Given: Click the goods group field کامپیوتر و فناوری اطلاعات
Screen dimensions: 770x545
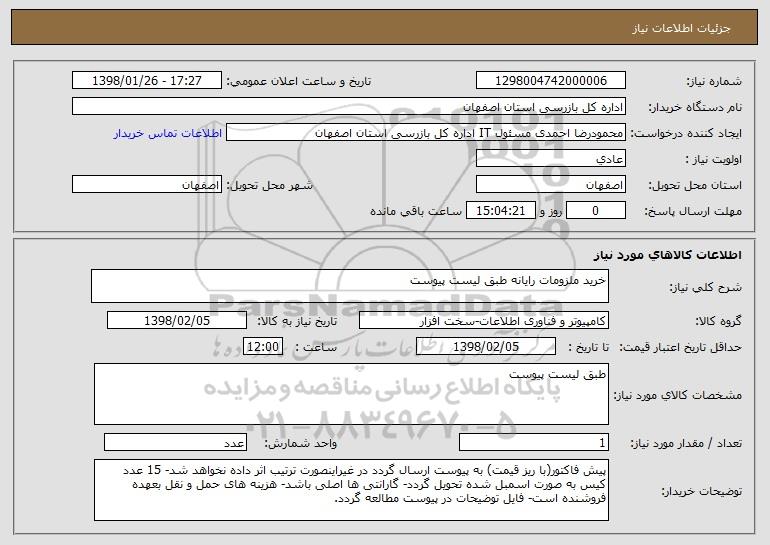Looking at the screenshot, I should pos(484,321).
